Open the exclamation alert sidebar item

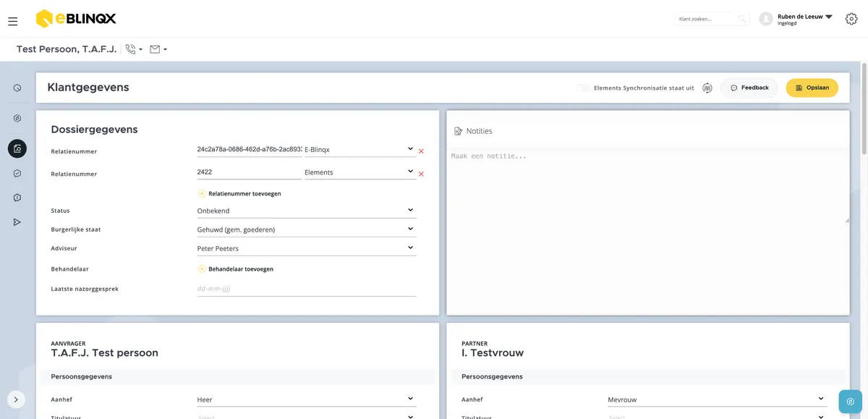(17, 198)
